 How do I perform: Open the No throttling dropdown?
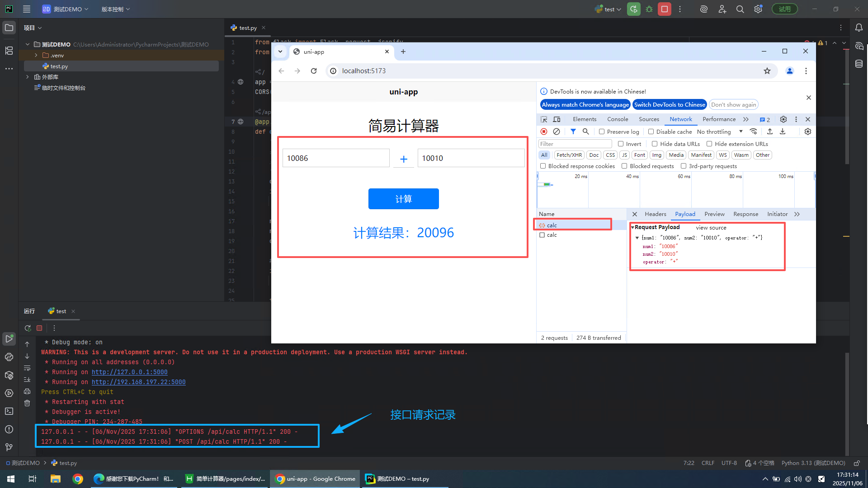coord(720,131)
